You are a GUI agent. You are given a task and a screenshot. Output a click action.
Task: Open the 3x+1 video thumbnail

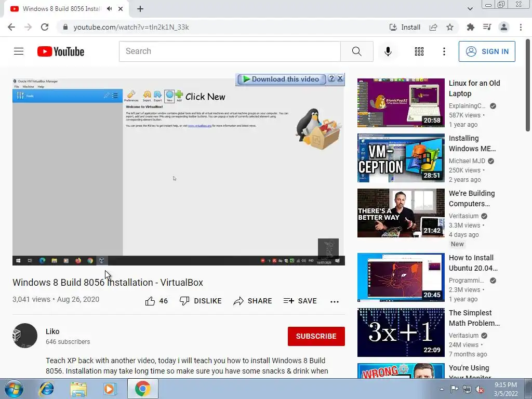click(x=401, y=332)
